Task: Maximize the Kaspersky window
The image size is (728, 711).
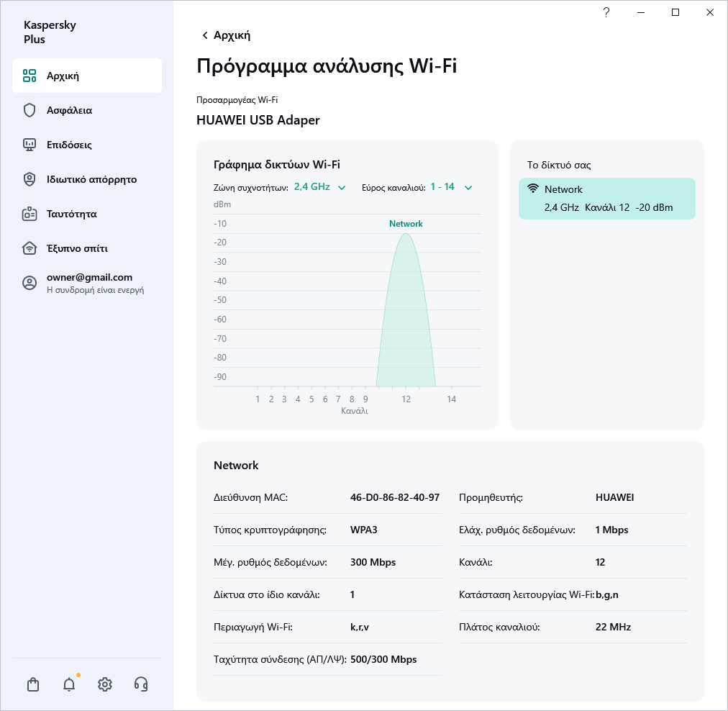Action: tap(675, 12)
